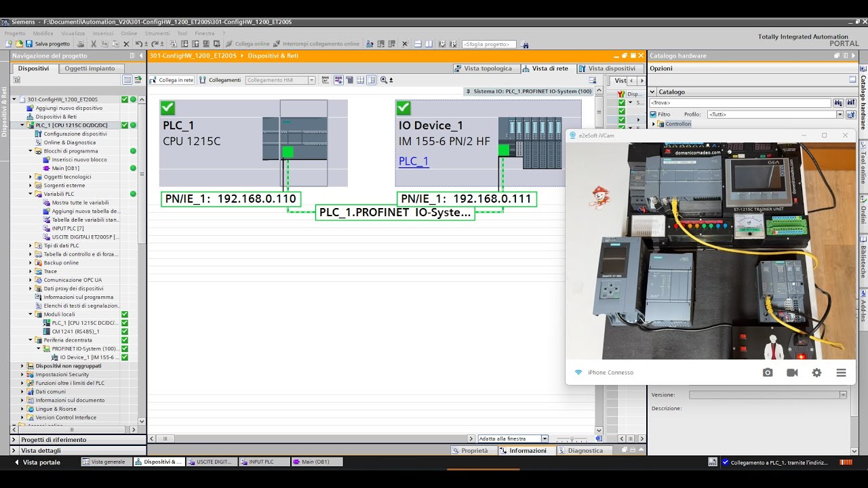
Task: Select Main [OB1] block in tree
Action: pyautogui.click(x=65, y=168)
